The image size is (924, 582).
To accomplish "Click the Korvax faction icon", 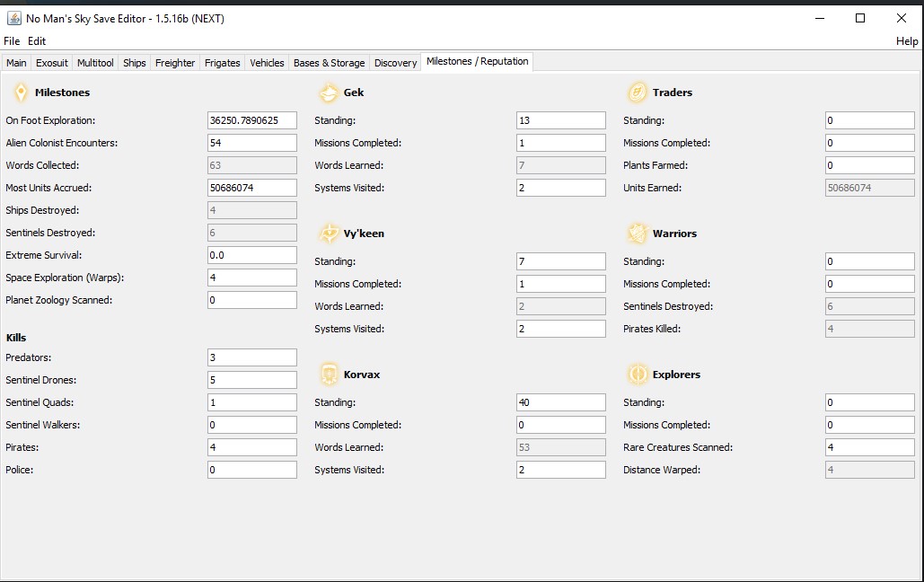I will coord(329,375).
